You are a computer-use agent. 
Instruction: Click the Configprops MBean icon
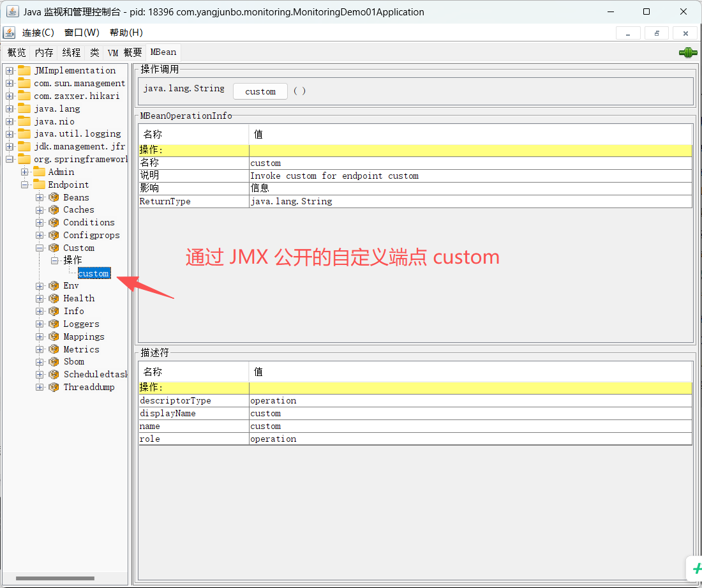(x=54, y=235)
